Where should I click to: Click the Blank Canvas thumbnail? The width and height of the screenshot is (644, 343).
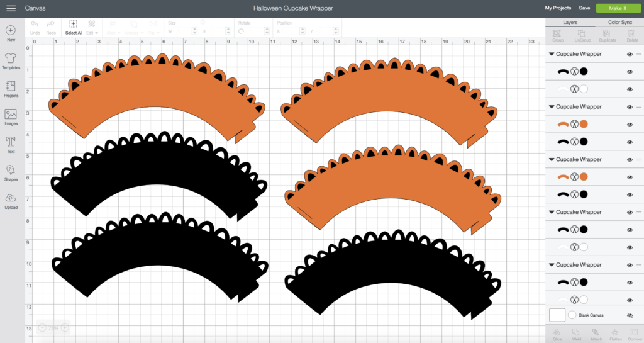(x=557, y=315)
